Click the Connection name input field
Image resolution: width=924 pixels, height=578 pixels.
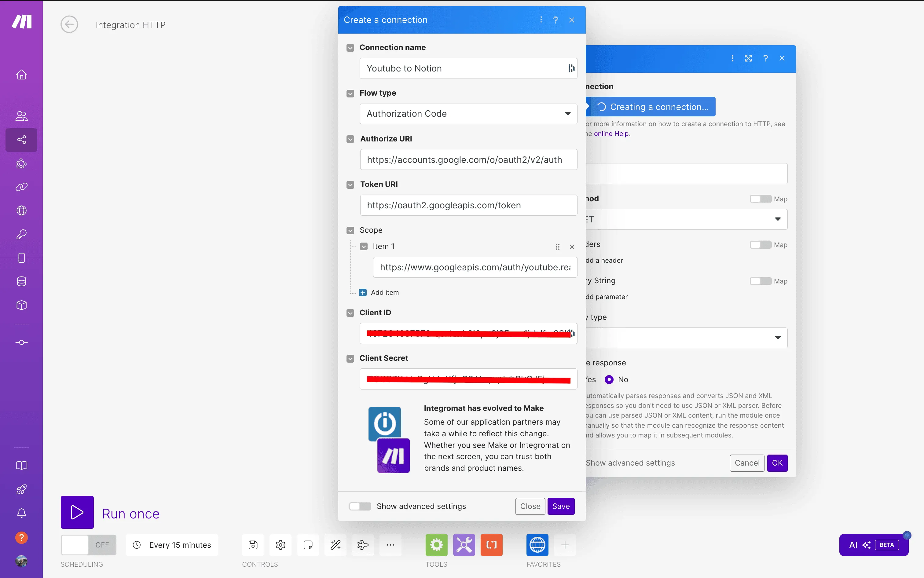coord(468,68)
